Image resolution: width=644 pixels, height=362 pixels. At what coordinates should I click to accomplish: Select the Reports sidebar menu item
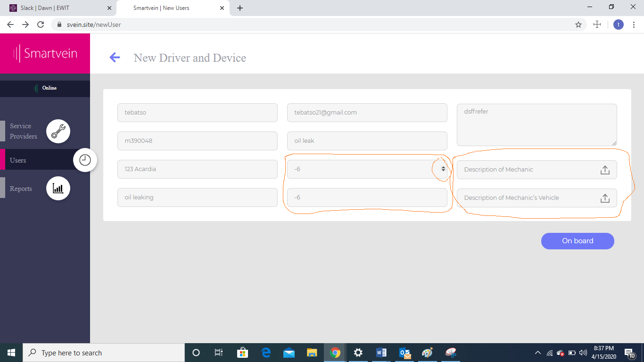point(21,189)
